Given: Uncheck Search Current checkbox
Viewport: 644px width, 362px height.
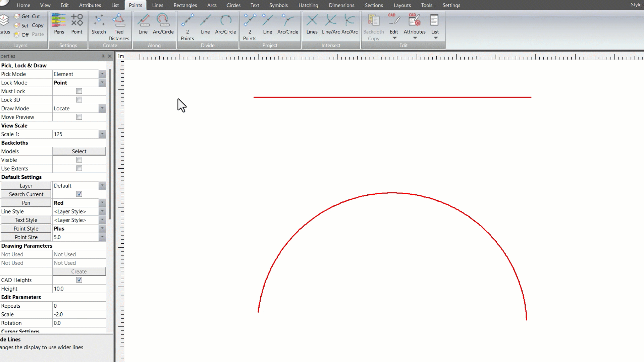Looking at the screenshot, I should [79, 194].
